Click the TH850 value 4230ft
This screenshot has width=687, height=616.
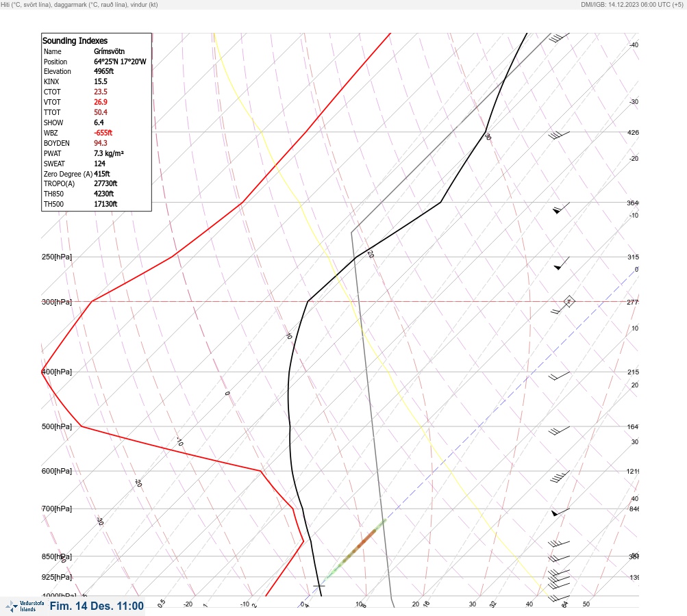click(x=104, y=194)
